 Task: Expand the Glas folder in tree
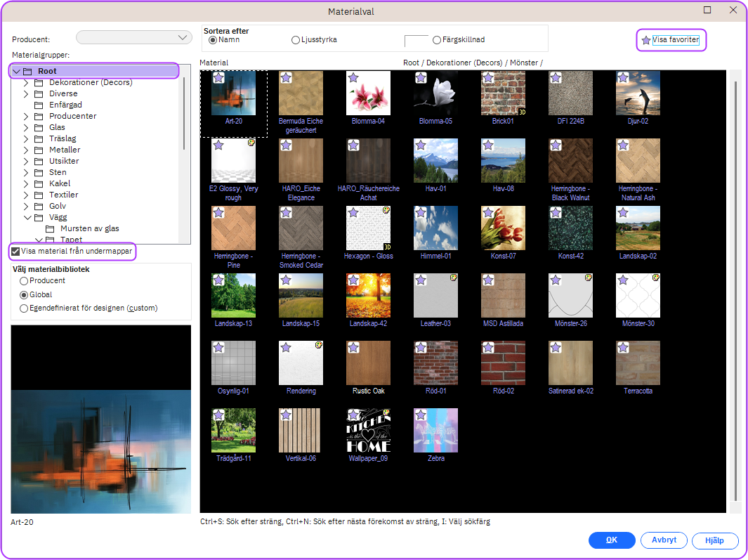[27, 127]
